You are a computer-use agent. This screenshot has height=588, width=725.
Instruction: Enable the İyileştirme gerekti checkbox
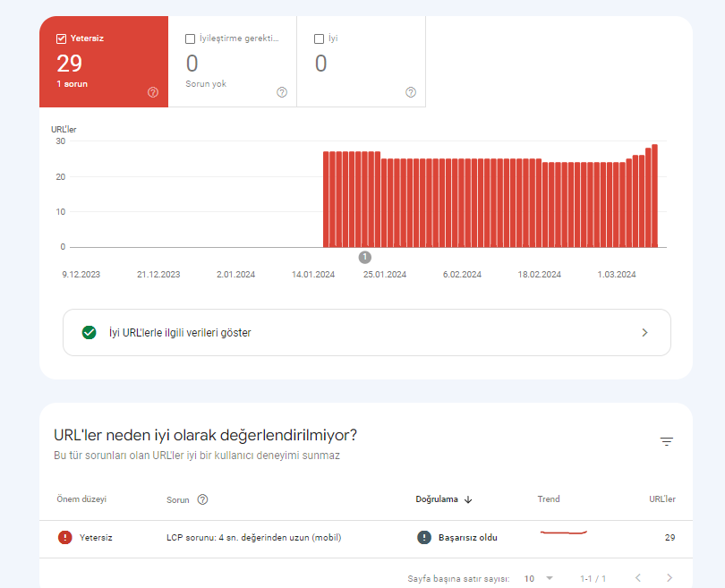[190, 38]
